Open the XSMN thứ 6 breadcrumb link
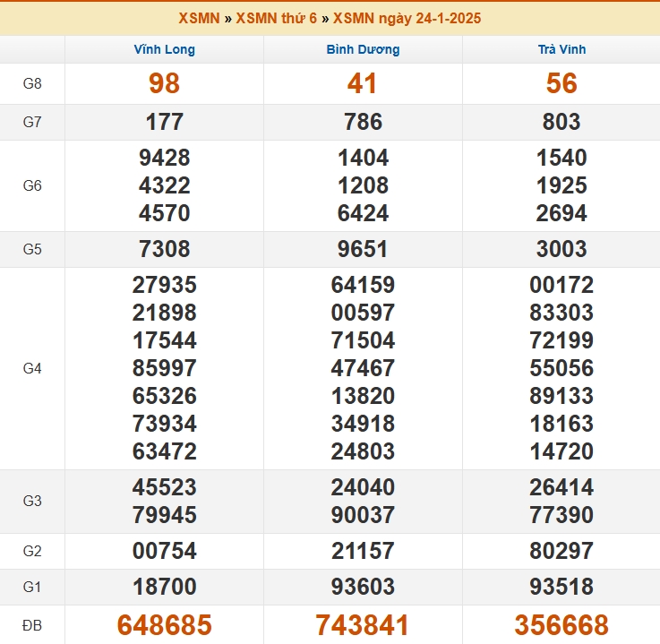 (276, 18)
